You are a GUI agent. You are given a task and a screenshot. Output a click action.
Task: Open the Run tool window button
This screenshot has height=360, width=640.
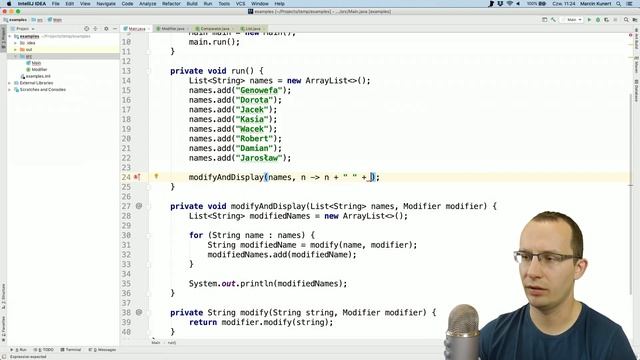(18, 350)
